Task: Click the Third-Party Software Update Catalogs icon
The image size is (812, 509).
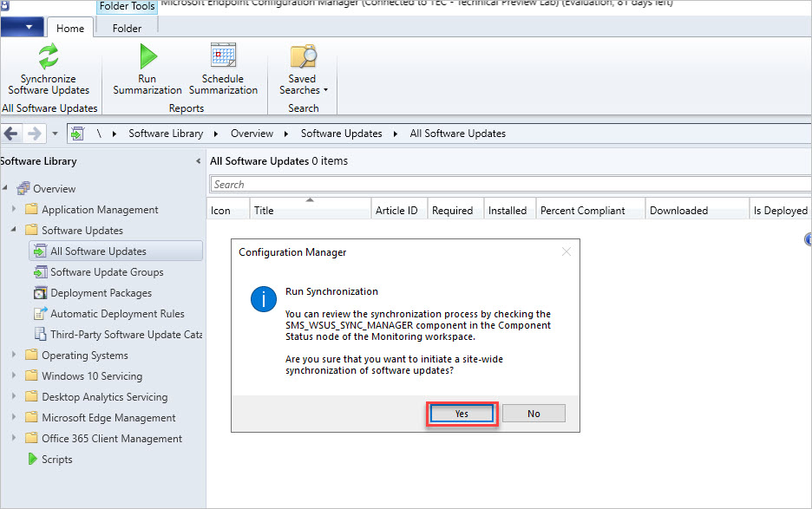Action: [40, 334]
